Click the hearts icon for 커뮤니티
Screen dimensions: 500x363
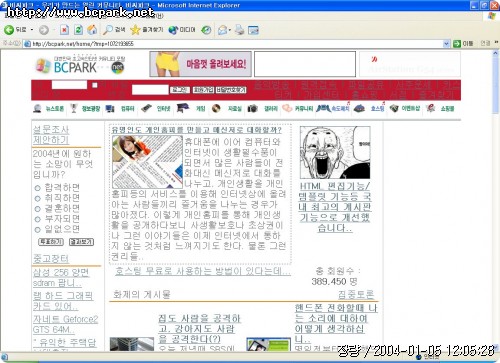[x=287, y=108]
